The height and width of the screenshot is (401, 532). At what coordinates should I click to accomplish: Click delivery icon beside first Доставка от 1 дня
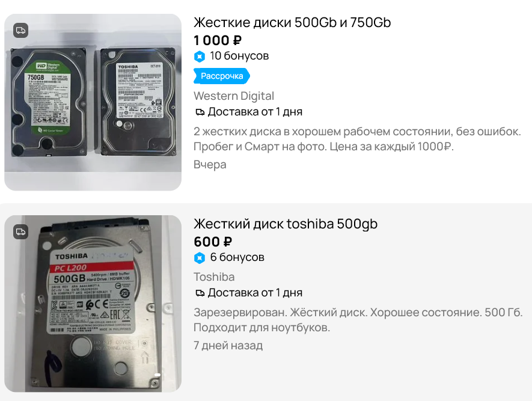(200, 112)
